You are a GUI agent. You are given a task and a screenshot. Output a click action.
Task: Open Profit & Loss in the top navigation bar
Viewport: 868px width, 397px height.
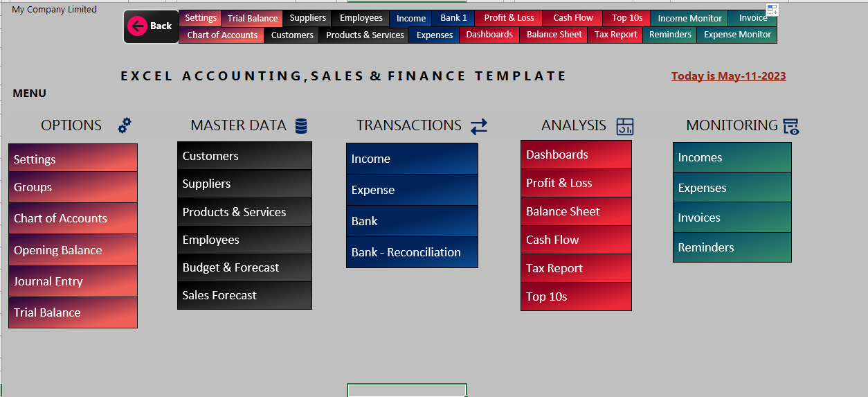[509, 18]
